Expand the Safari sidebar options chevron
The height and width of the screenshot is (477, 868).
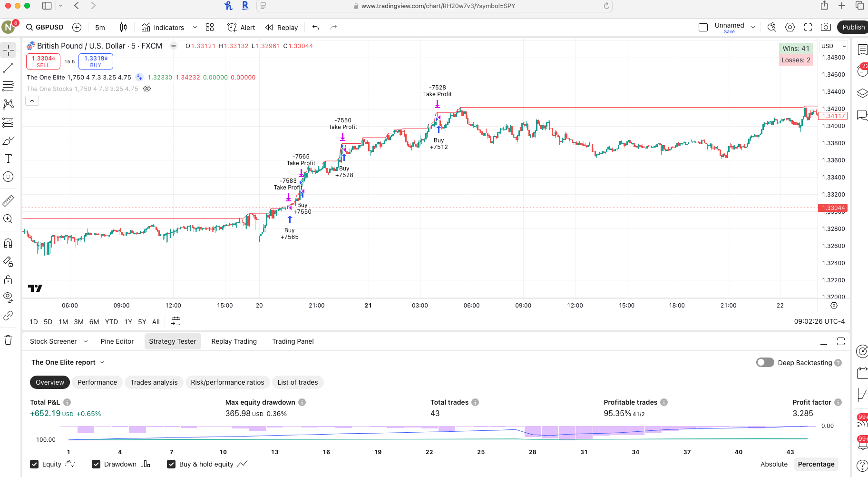tap(60, 6)
